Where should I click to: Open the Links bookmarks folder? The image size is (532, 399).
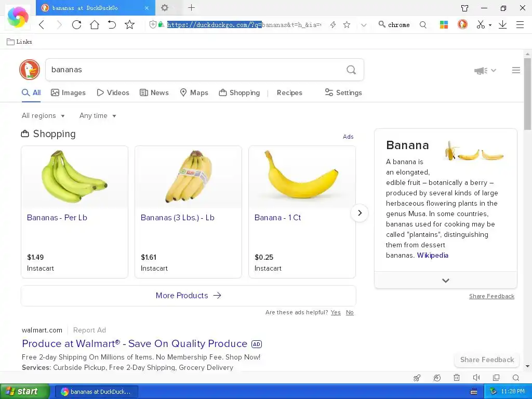pyautogui.click(x=19, y=42)
